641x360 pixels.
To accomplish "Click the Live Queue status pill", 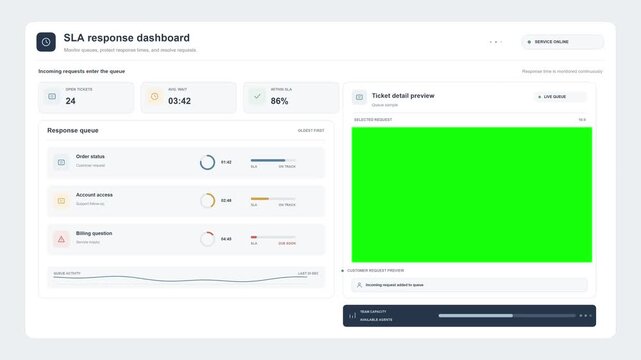I will click(x=560, y=97).
